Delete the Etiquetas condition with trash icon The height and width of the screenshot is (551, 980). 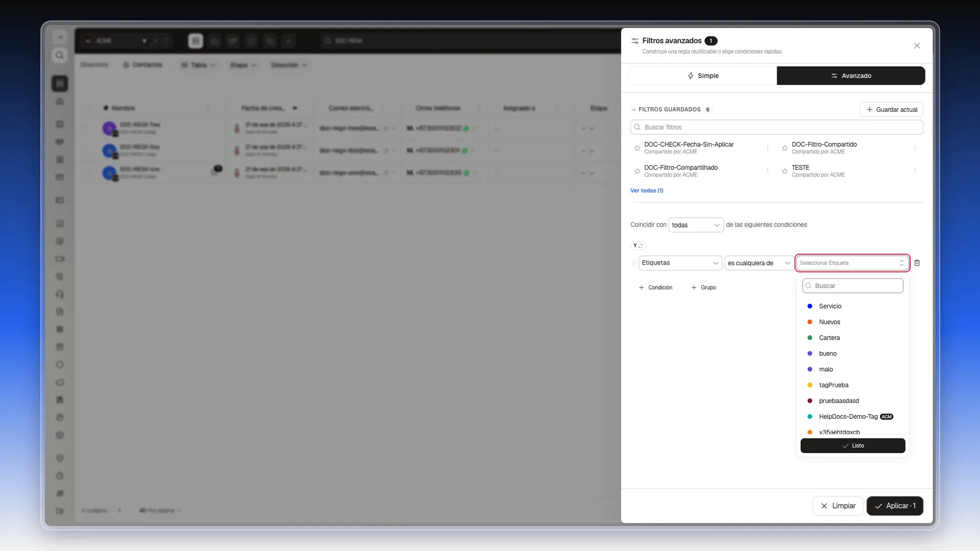coord(917,263)
